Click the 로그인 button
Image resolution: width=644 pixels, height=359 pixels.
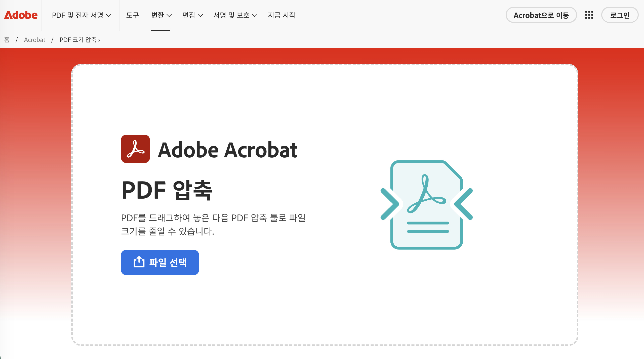pyautogui.click(x=620, y=15)
